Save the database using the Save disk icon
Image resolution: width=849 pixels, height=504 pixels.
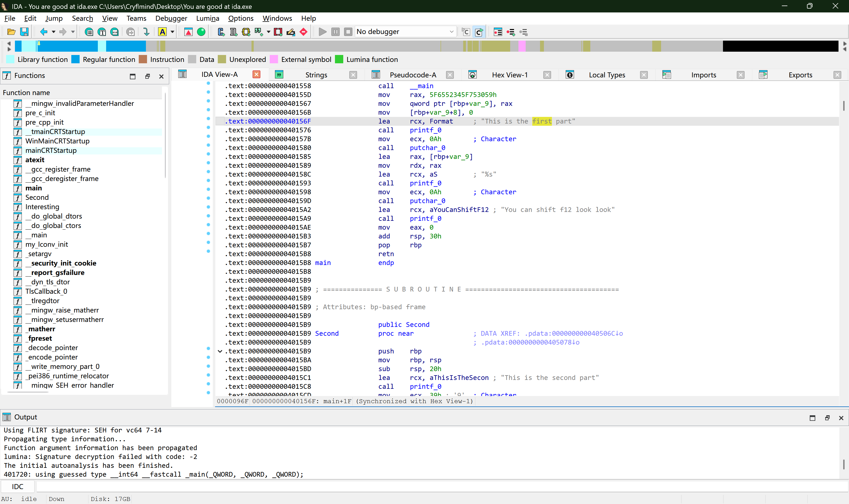(x=24, y=32)
